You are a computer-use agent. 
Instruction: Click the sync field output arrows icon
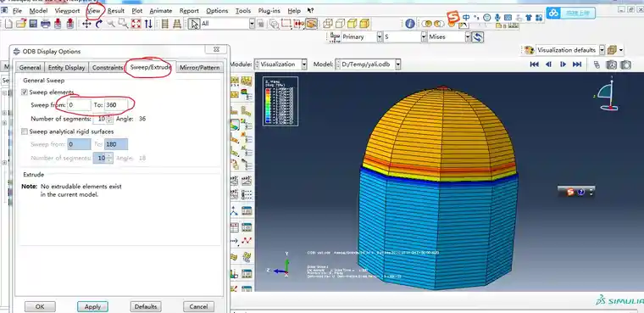[477, 37]
